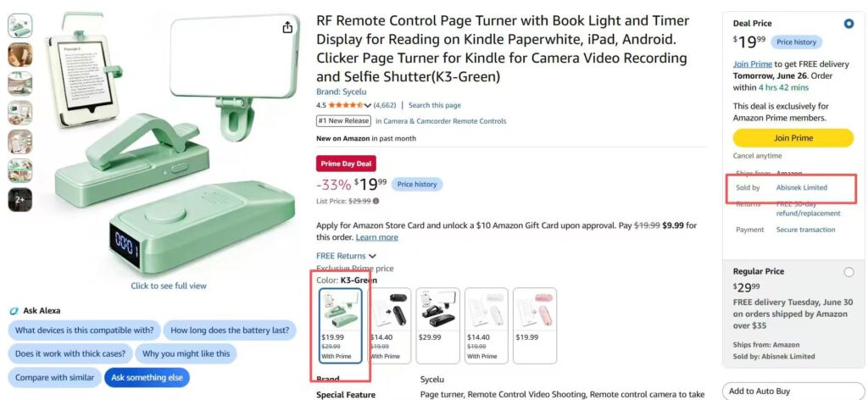Expand the FREE Returns dropdown
868x400 pixels.
click(x=373, y=256)
